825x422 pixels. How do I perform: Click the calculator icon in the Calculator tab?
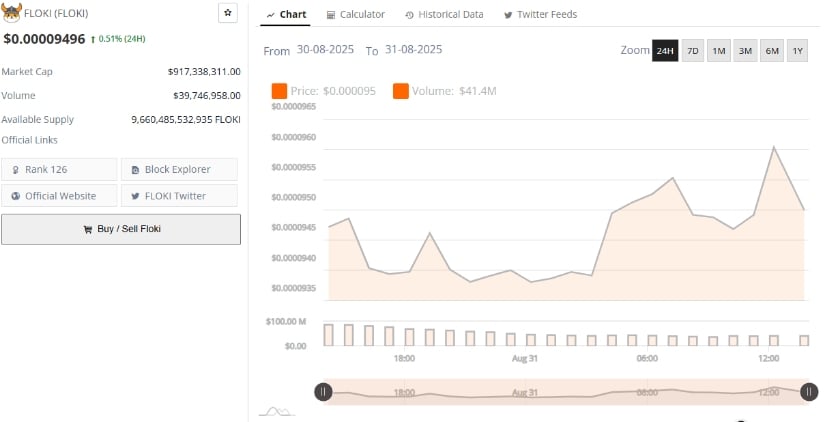331,15
